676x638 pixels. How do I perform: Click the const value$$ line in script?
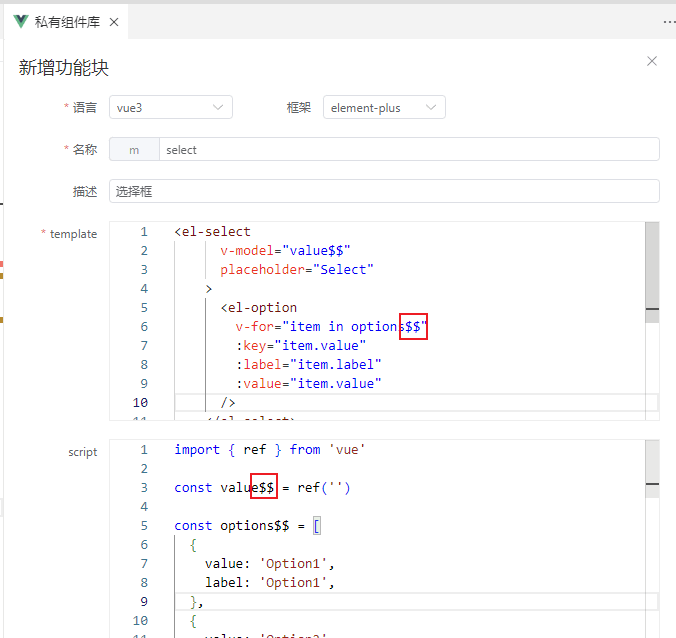click(x=262, y=488)
